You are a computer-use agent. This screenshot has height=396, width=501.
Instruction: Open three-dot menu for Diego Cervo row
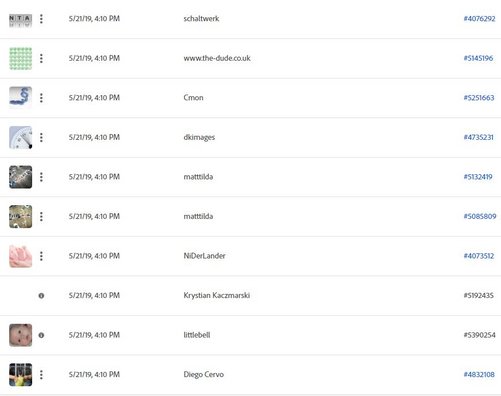[41, 375]
